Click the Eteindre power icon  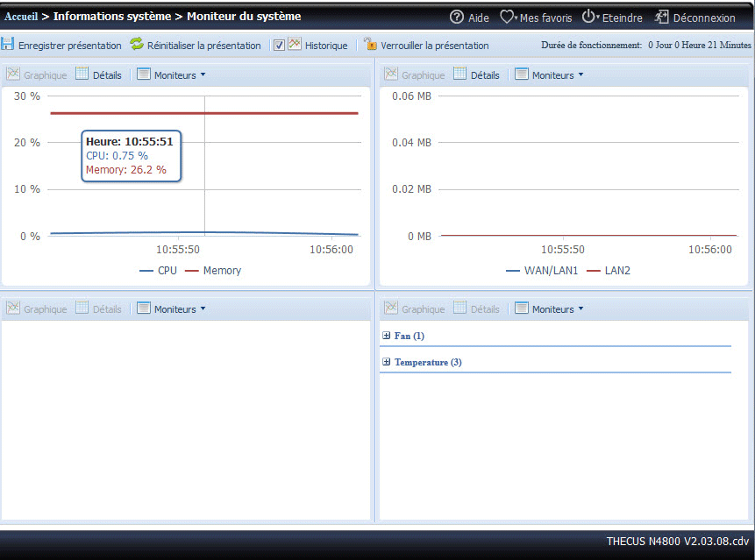coord(588,17)
